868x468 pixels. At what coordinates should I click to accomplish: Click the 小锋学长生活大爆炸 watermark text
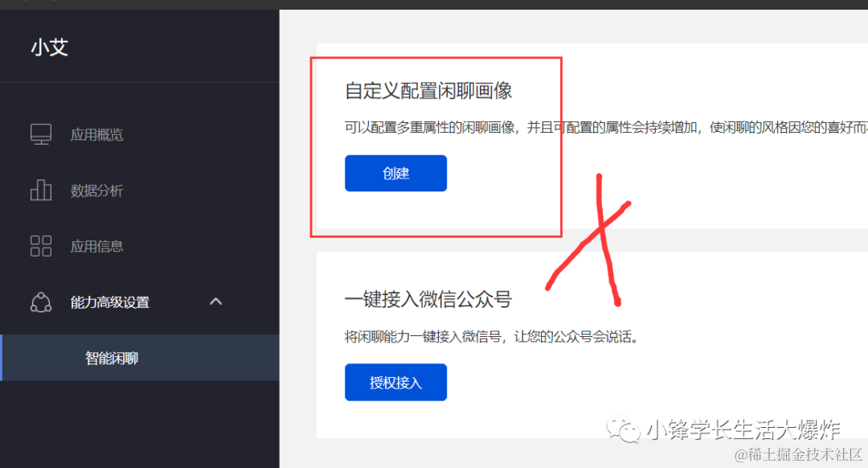[x=744, y=429]
